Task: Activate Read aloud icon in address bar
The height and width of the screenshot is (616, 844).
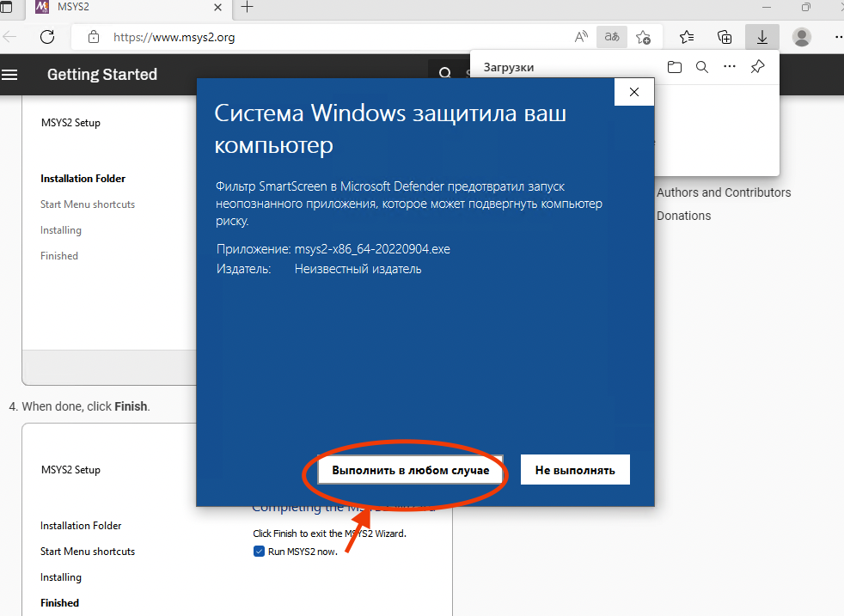Action: [x=582, y=37]
